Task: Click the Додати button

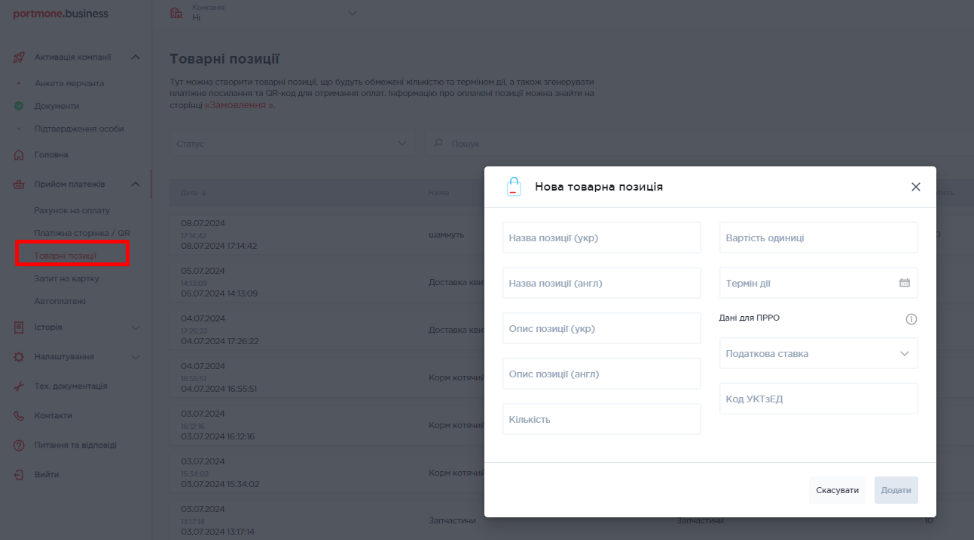Action: tap(896, 490)
